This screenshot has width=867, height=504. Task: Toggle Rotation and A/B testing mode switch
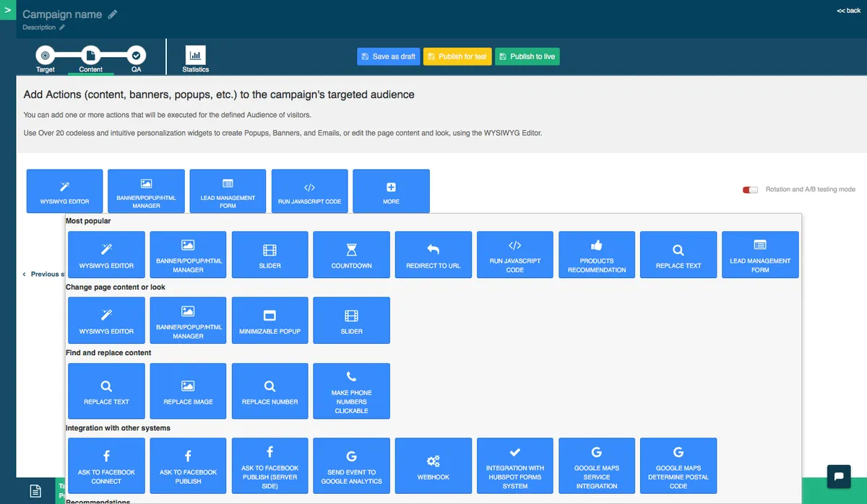coord(750,189)
